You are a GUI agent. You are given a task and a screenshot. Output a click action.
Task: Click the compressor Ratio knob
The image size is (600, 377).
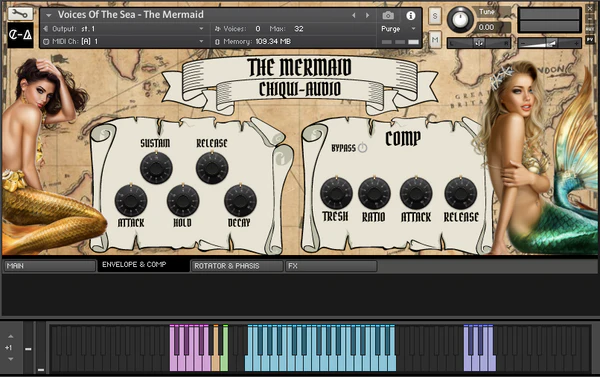click(374, 193)
